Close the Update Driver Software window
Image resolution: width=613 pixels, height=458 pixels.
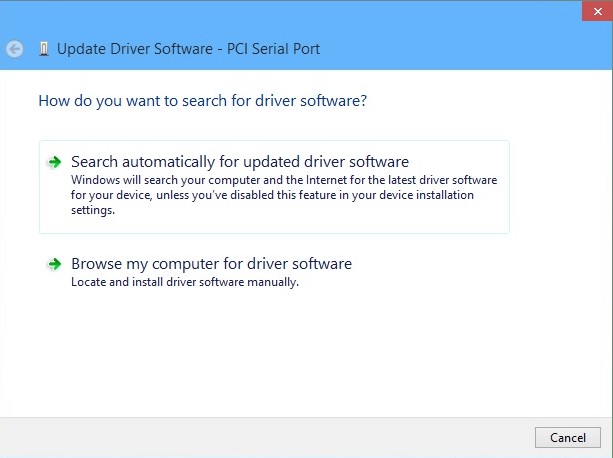[596, 13]
